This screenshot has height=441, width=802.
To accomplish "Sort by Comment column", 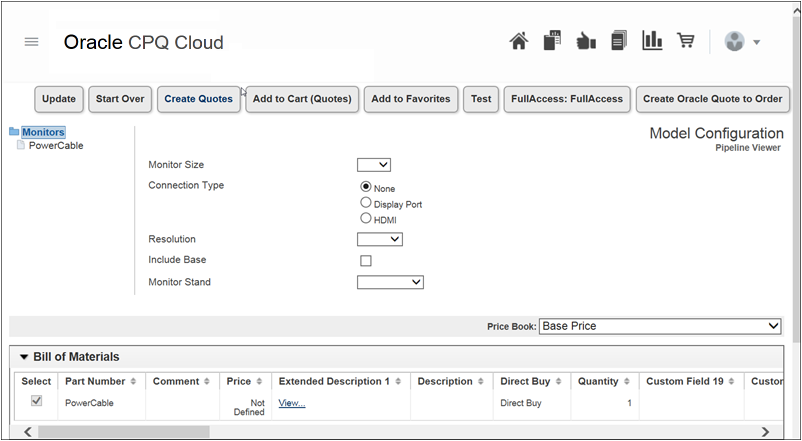I will pyautogui.click(x=207, y=382).
